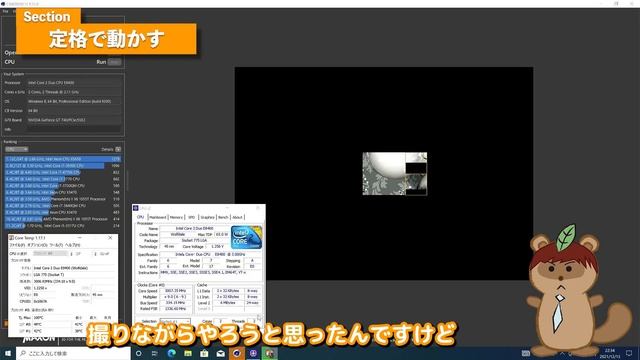This screenshot has width=640, height=360.
Task: Click the Bus Speed value in CPU-Z
Action: pos(175,303)
